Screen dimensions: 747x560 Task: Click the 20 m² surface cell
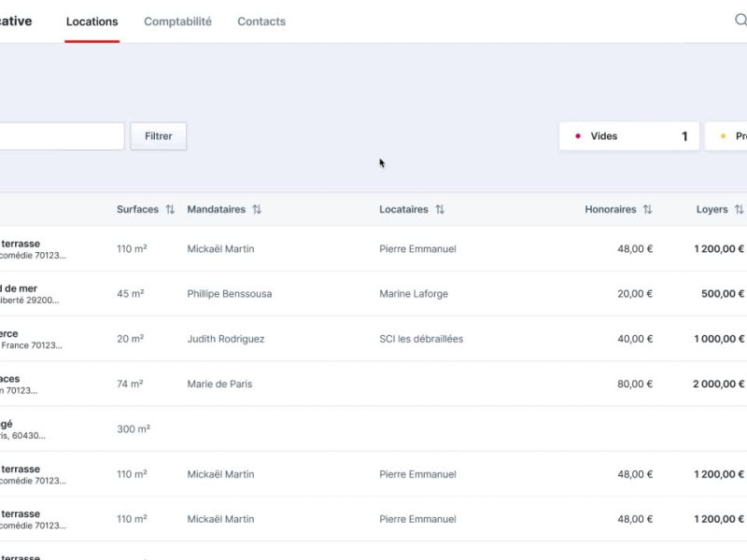[130, 339]
